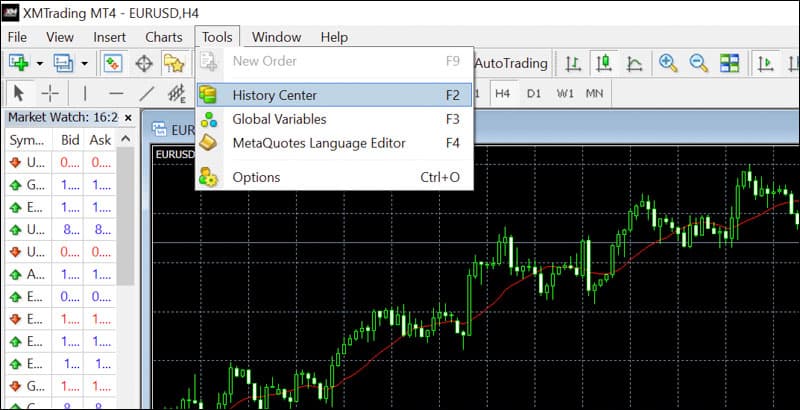Image resolution: width=800 pixels, height=410 pixels.
Task: Click the Zoom Out magnifier icon
Action: click(x=698, y=63)
